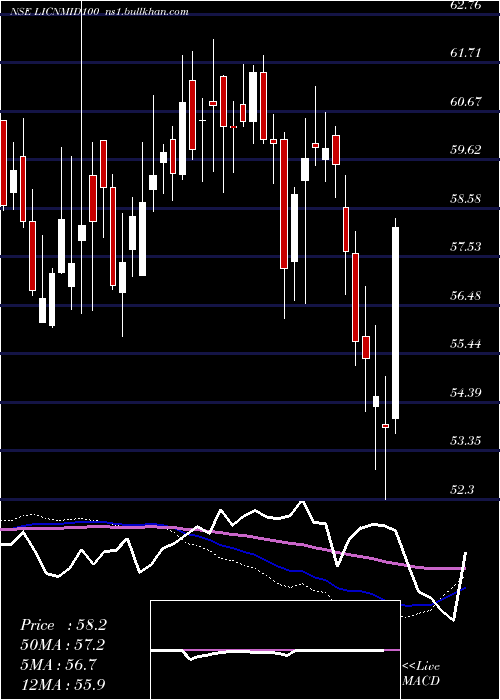Click the 12MA : 55.9 readout
This screenshot has width=500, height=700.
pos(63,684)
